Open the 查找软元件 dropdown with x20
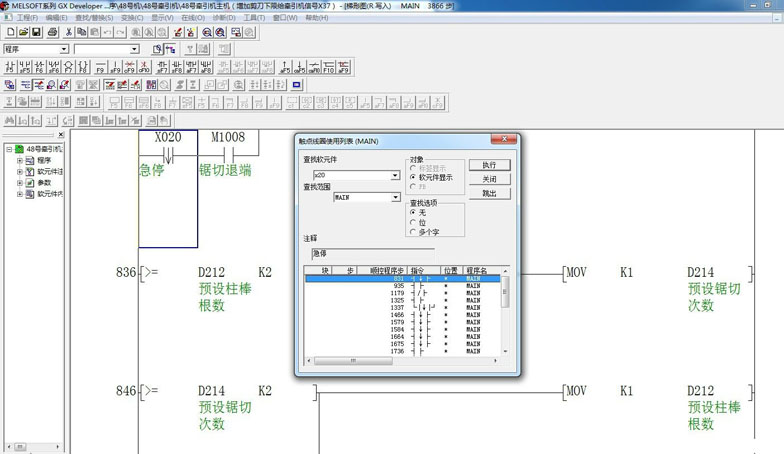The height and width of the screenshot is (454, 784). (x=396, y=175)
